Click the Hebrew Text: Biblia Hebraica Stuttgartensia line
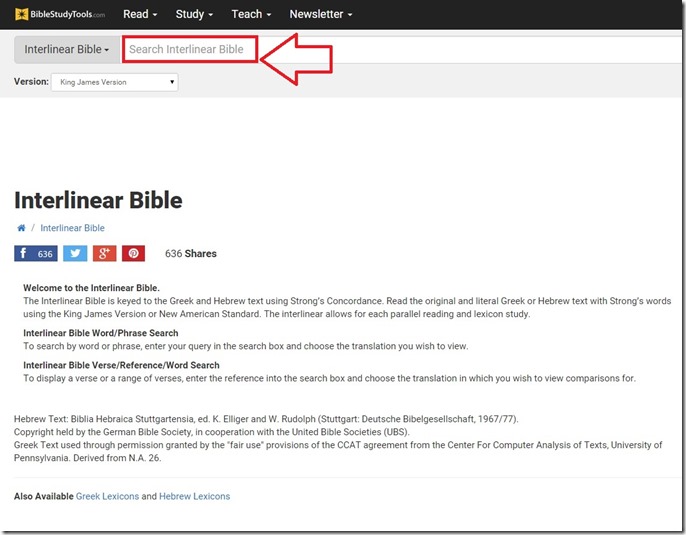This screenshot has width=686, height=535. pos(266,419)
